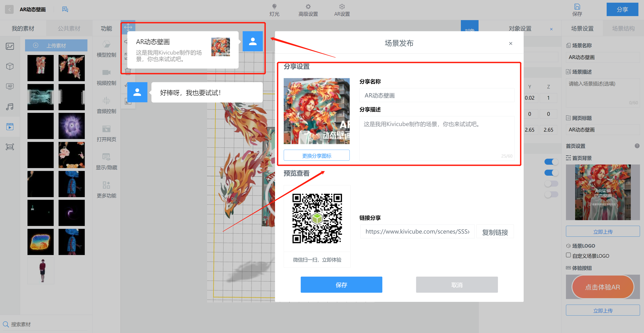Toggle the third grey object switch
644x333 pixels.
coord(551,184)
